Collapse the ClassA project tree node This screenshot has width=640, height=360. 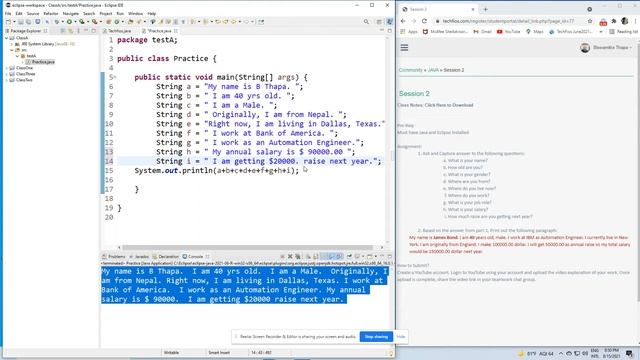(x=7, y=38)
